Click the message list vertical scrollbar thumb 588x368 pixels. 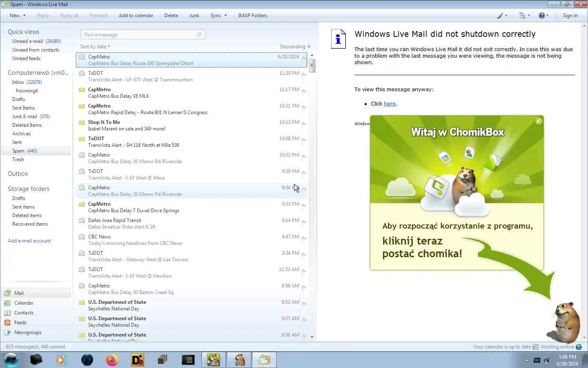point(312,65)
